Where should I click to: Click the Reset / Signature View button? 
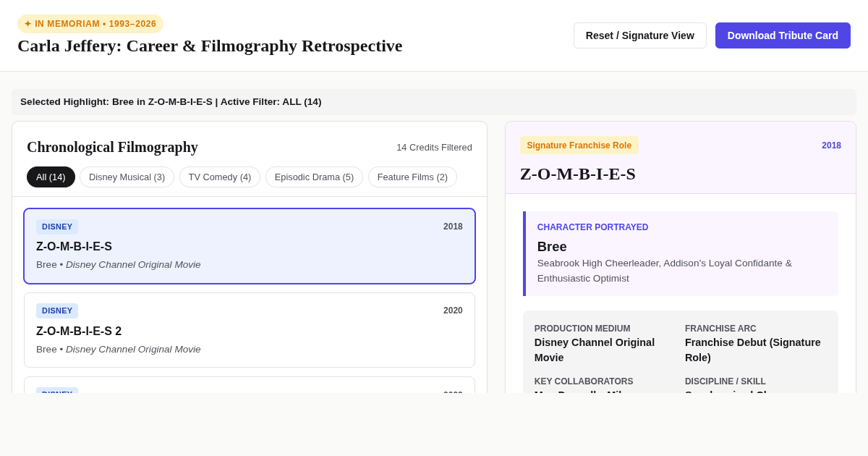point(639,35)
